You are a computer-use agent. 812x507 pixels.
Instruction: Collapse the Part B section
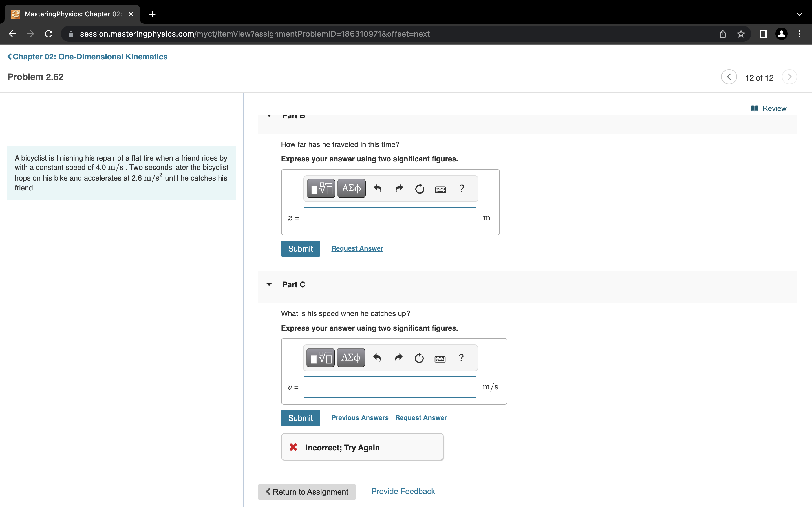pos(269,116)
